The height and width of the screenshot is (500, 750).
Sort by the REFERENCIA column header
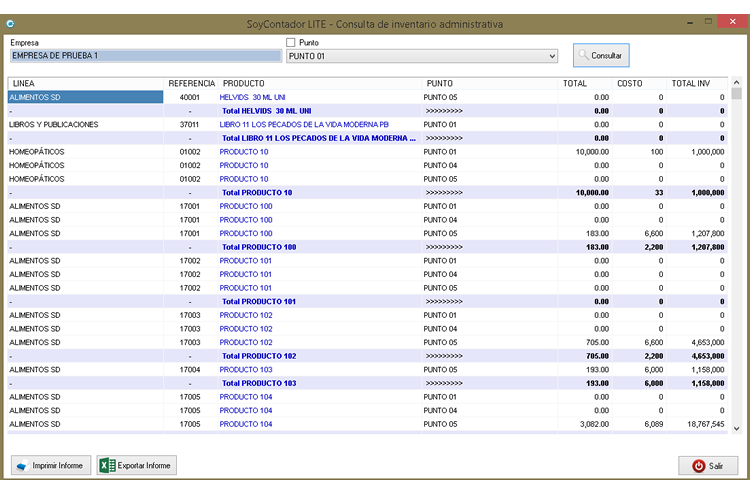tap(191, 83)
